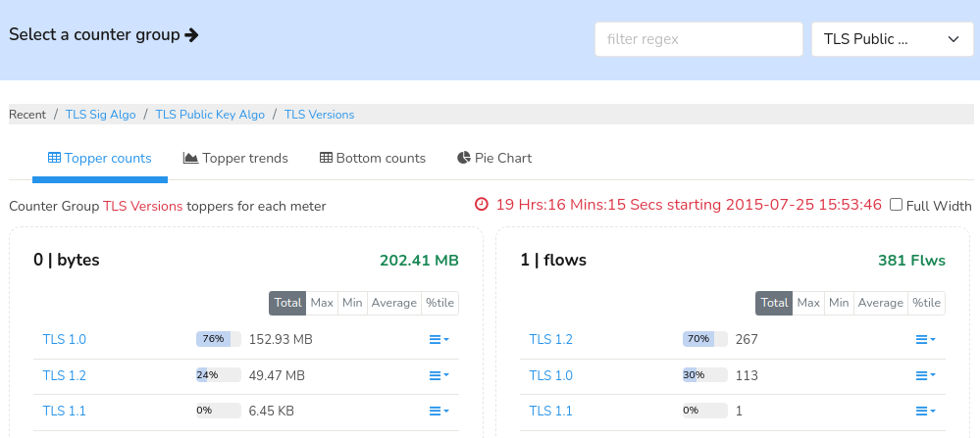This screenshot has height=438, width=980.
Task: Open TLS 1.1 link in bytes panel
Action: [65, 412]
